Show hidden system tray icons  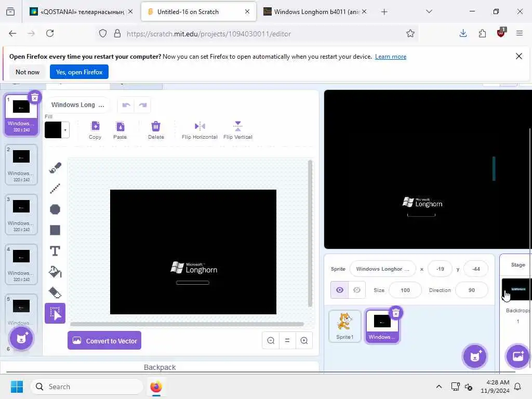coord(438,387)
